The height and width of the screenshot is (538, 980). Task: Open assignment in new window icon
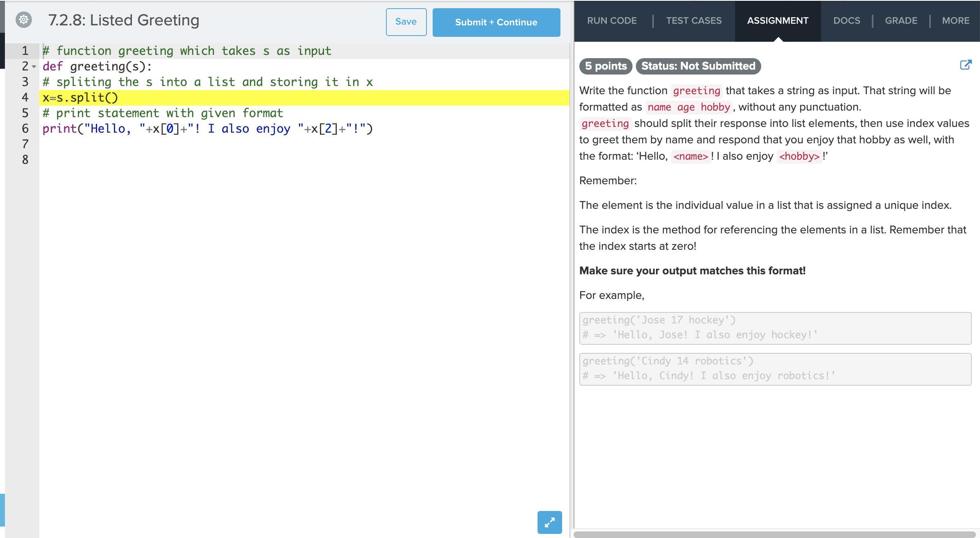(x=966, y=65)
